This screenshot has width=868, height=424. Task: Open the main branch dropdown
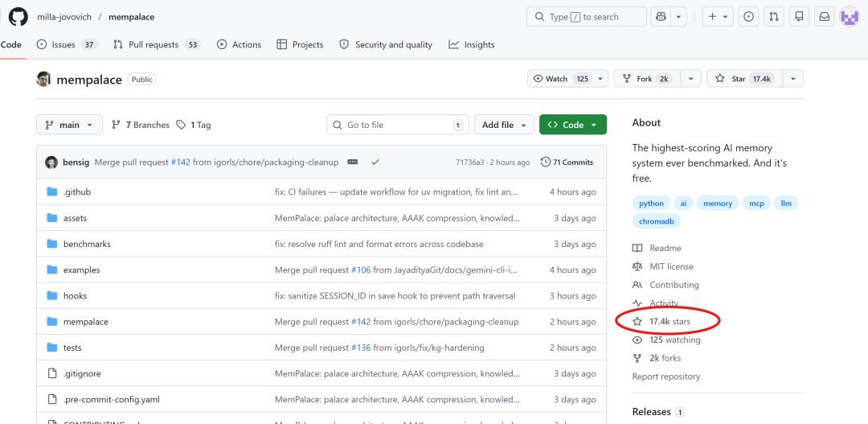click(70, 125)
